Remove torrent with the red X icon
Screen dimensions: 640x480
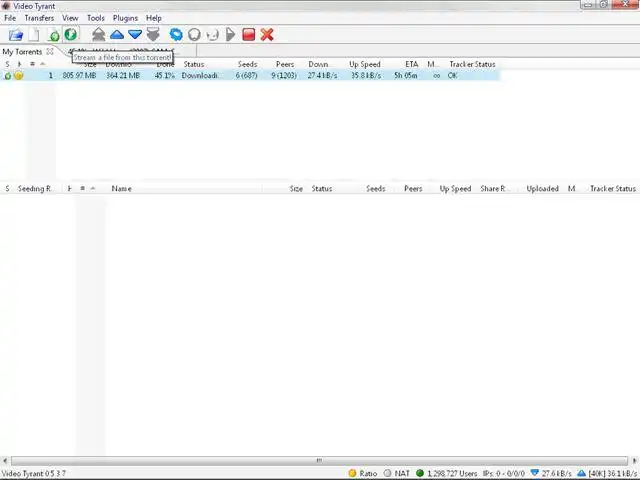coord(267,35)
